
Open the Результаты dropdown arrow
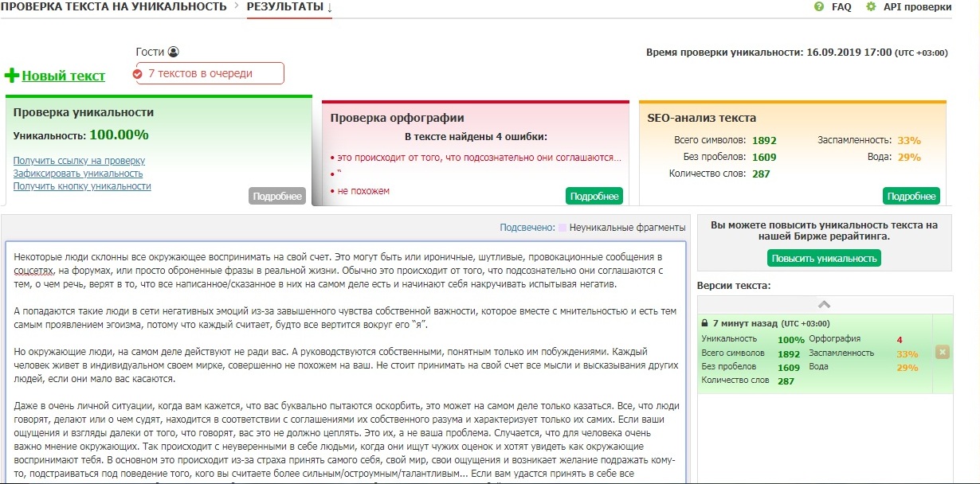(330, 7)
